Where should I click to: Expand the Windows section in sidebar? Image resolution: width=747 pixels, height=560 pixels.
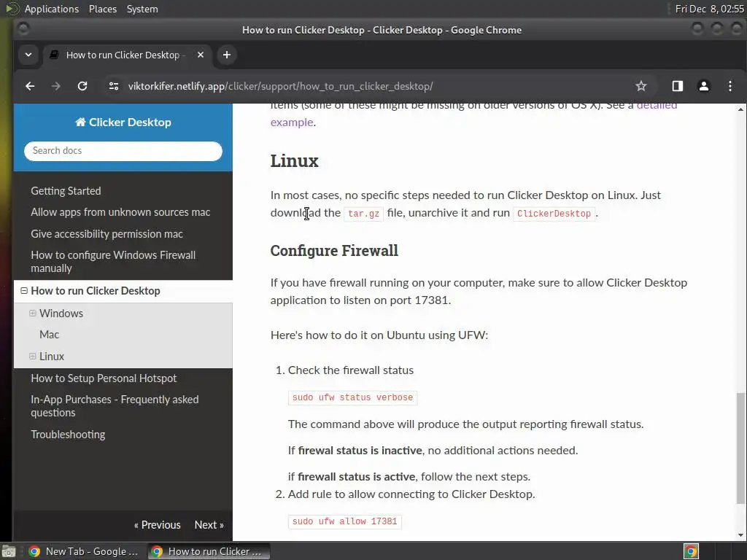coord(32,314)
